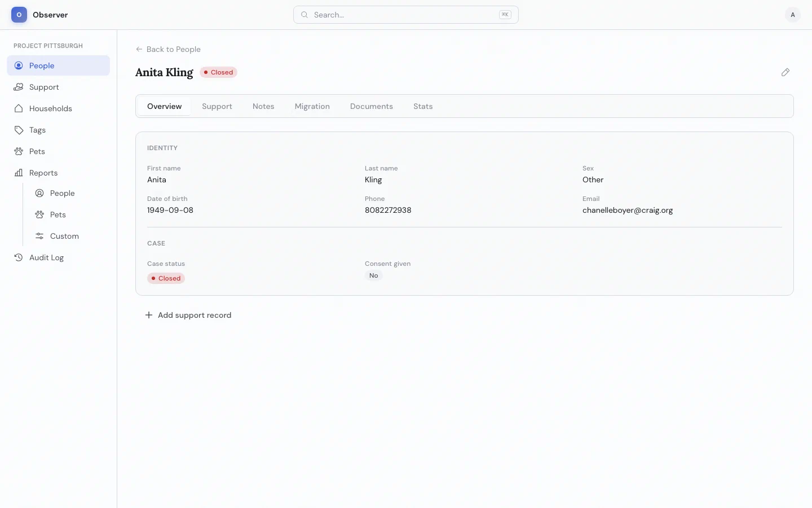The image size is (812, 508).
Task: Click the Reports Pets paw icon
Action: point(39,214)
